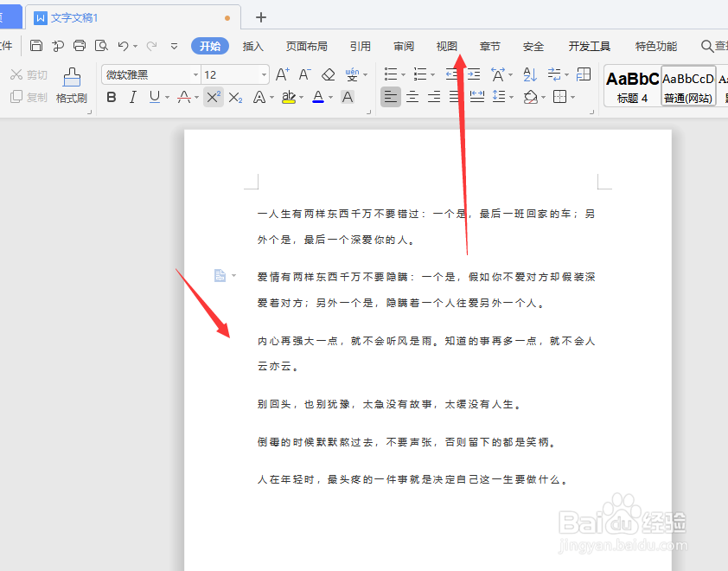Clear formatting with the eraser icon
The width and height of the screenshot is (728, 571).
coord(328,75)
